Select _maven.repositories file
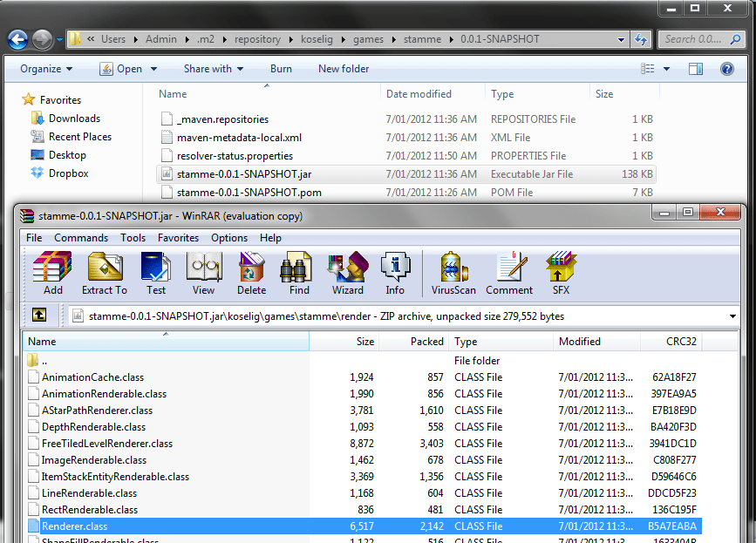Screen dimensions: 756x543 point(406,119)
